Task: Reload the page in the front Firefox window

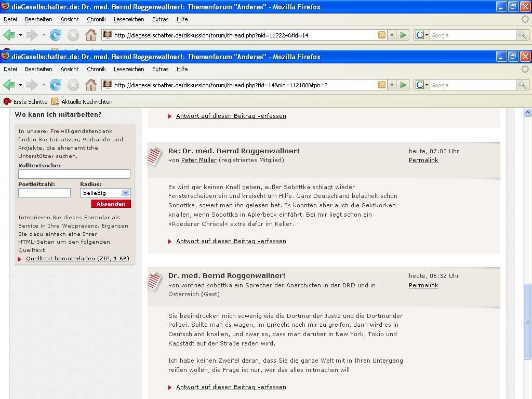Action: (56, 85)
